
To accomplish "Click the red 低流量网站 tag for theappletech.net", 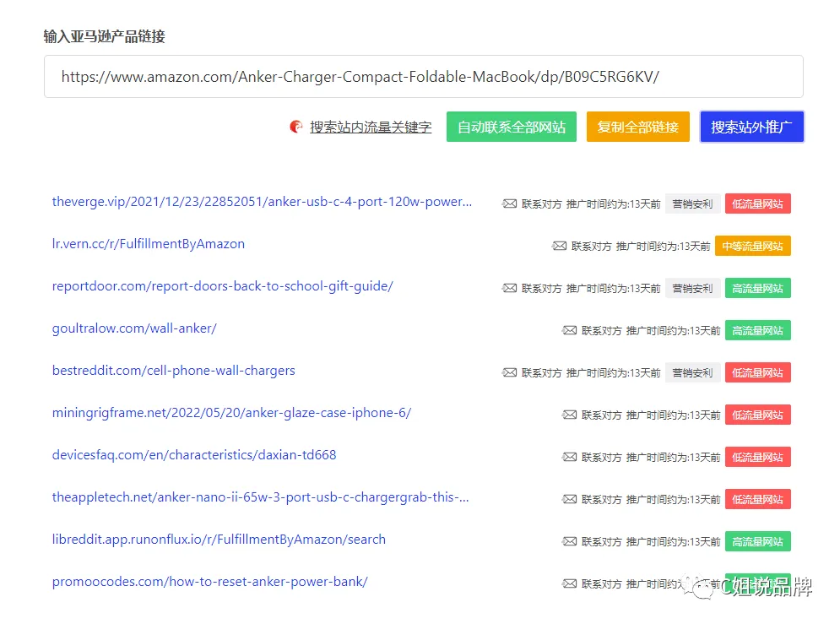I will coord(757,499).
